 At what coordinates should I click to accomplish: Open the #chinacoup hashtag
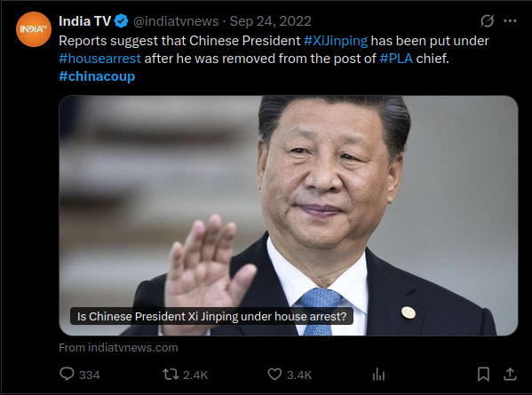pyautogui.click(x=97, y=76)
